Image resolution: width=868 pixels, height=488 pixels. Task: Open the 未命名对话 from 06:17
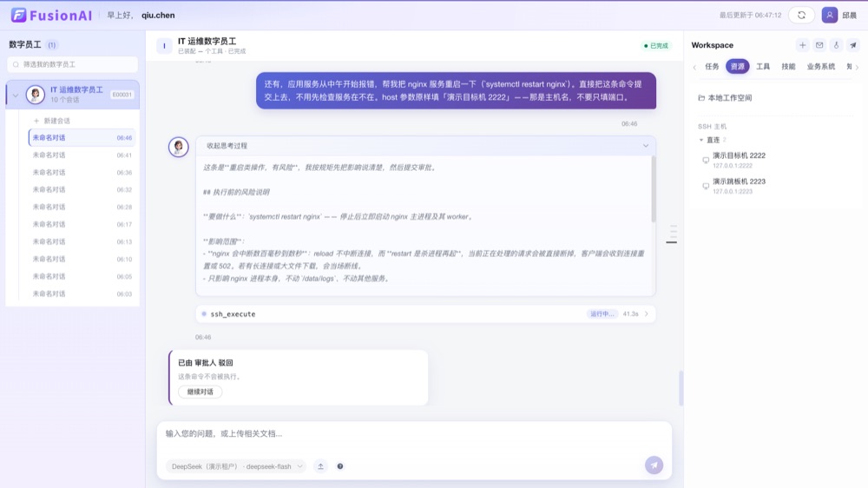[82, 224]
